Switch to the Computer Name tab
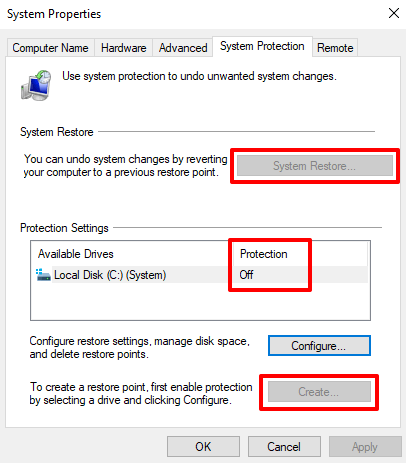Image resolution: width=406 pixels, height=463 pixels. point(50,48)
